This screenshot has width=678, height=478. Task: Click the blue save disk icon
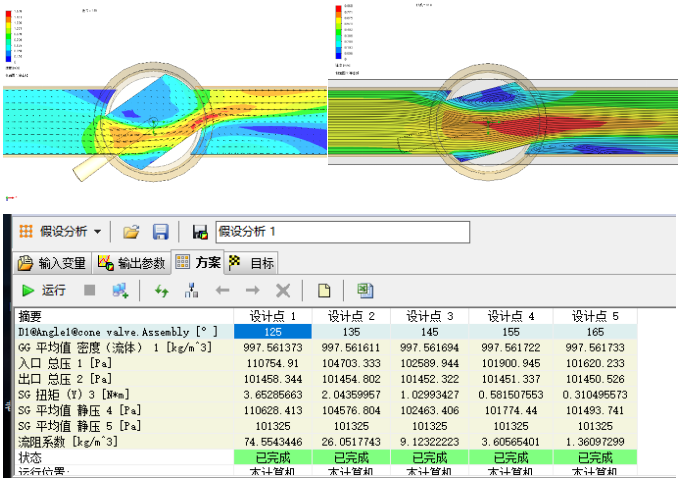click(160, 232)
